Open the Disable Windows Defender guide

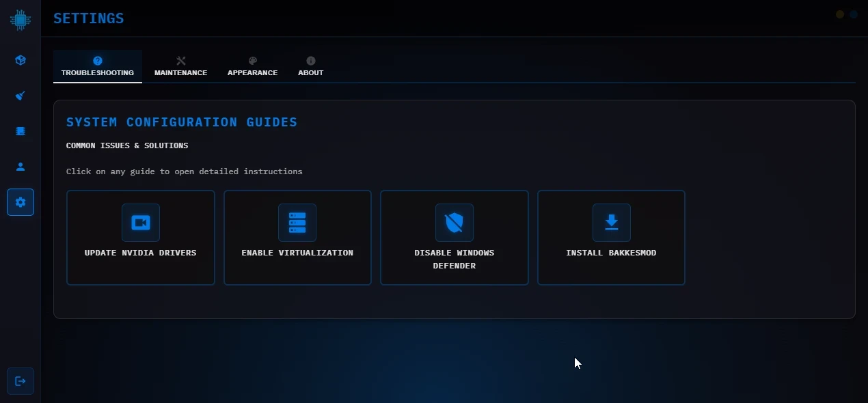pos(455,238)
